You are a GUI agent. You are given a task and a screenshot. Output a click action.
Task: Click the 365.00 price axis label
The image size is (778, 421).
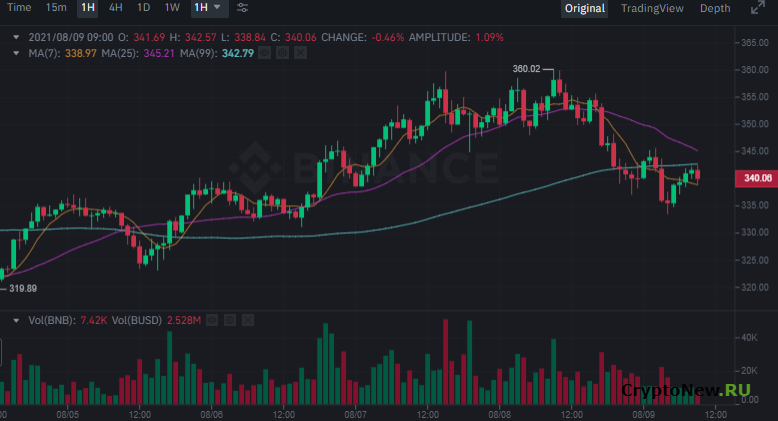[755, 43]
